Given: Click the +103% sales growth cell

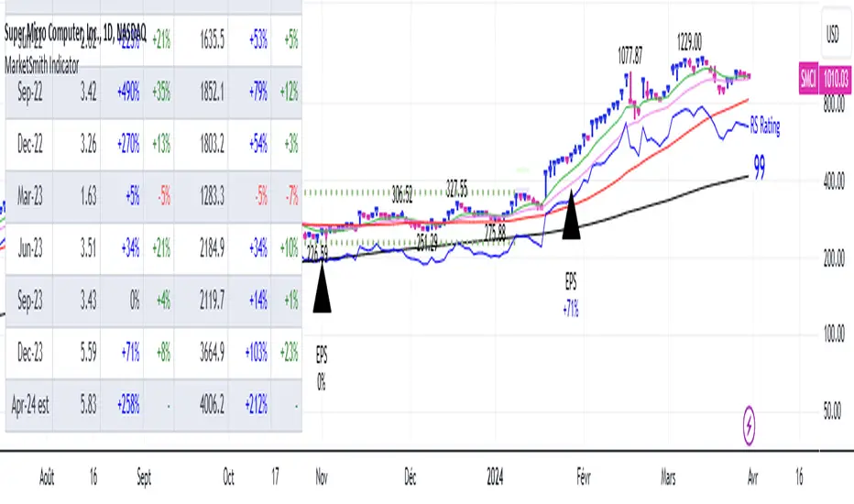Looking at the screenshot, I should tap(256, 353).
